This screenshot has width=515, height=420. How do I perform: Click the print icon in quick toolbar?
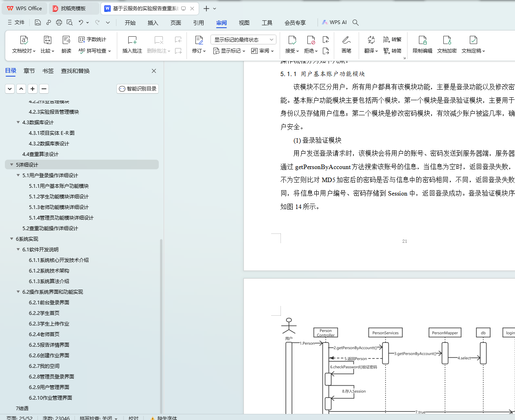[x=59, y=22]
